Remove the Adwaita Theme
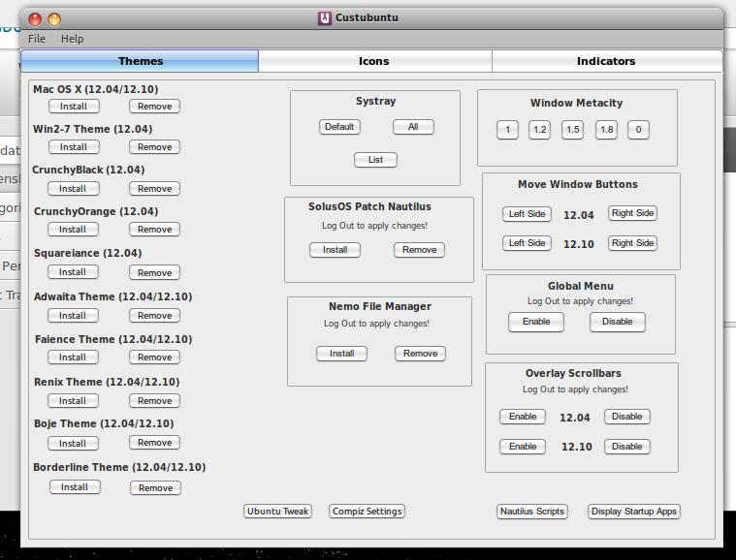This screenshot has width=736, height=560. pos(154,316)
